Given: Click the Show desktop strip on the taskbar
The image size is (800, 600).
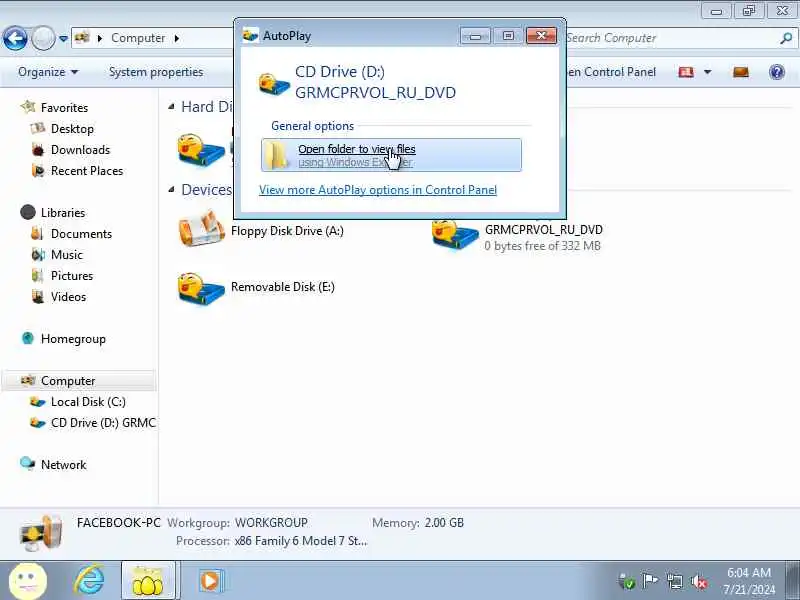Looking at the screenshot, I should click(793, 581).
